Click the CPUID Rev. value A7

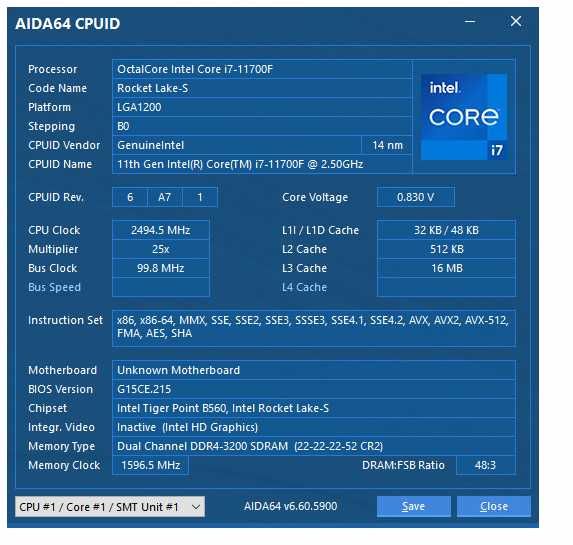[x=164, y=197]
